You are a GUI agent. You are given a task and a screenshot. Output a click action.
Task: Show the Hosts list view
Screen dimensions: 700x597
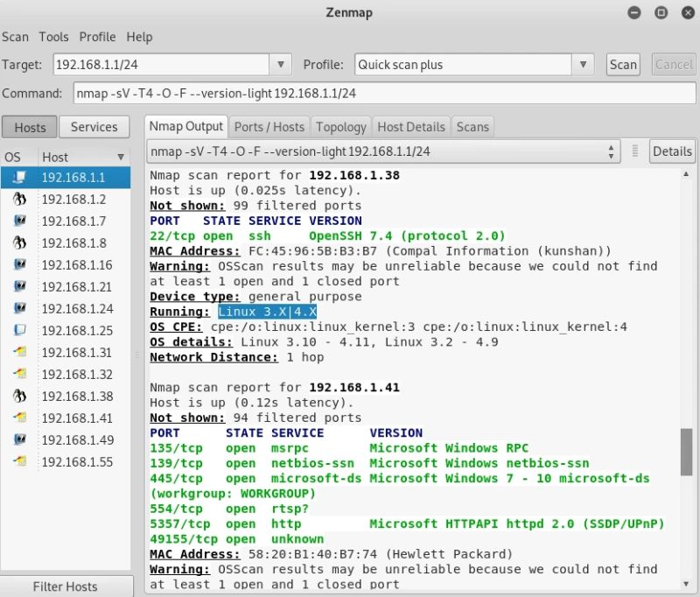(30, 127)
